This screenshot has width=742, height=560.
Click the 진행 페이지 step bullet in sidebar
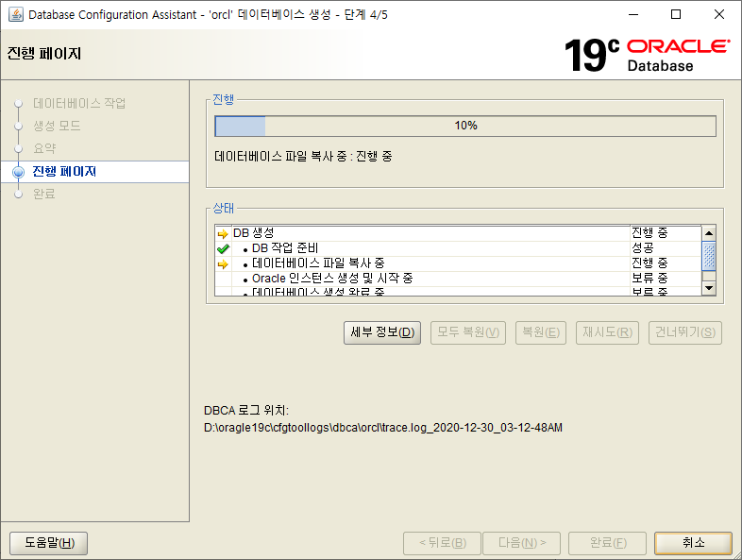(x=19, y=172)
